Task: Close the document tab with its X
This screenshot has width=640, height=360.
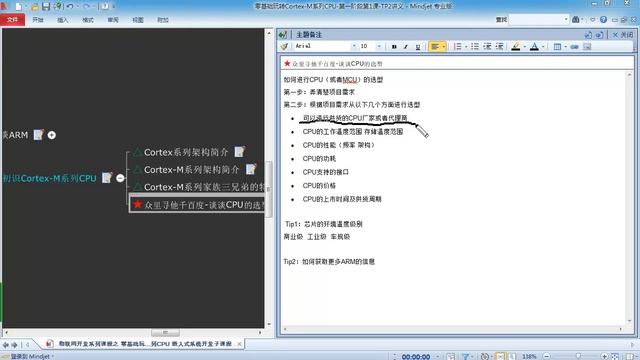Action: point(239,344)
